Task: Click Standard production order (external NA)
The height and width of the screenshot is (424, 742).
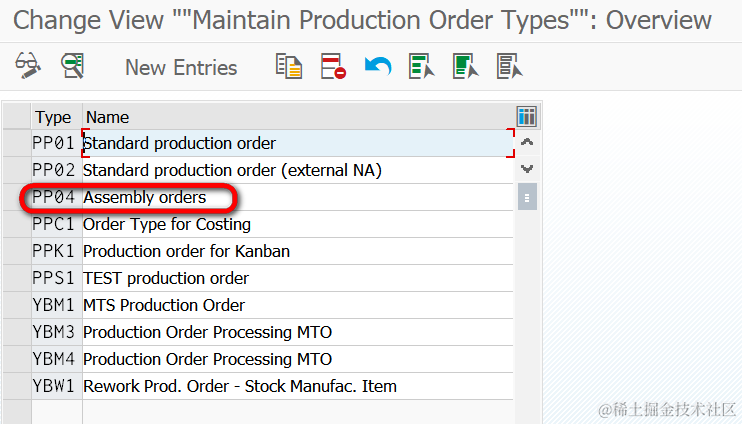Action: (298, 170)
